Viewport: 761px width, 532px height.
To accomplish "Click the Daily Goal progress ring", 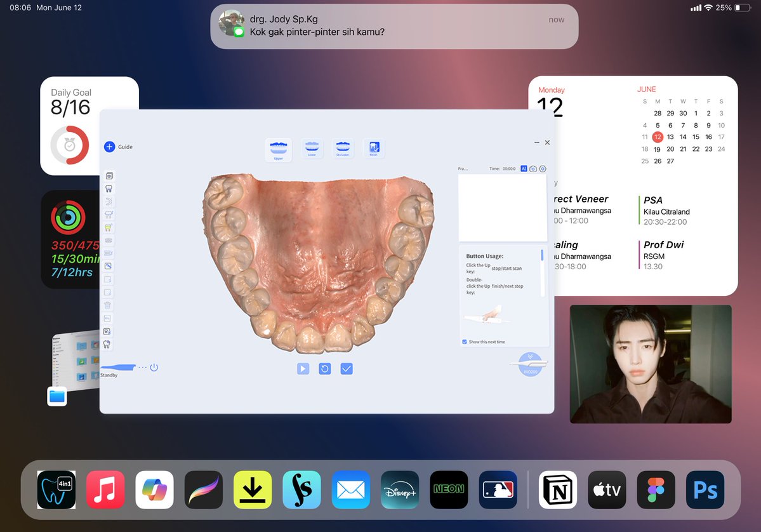I will pos(70,145).
